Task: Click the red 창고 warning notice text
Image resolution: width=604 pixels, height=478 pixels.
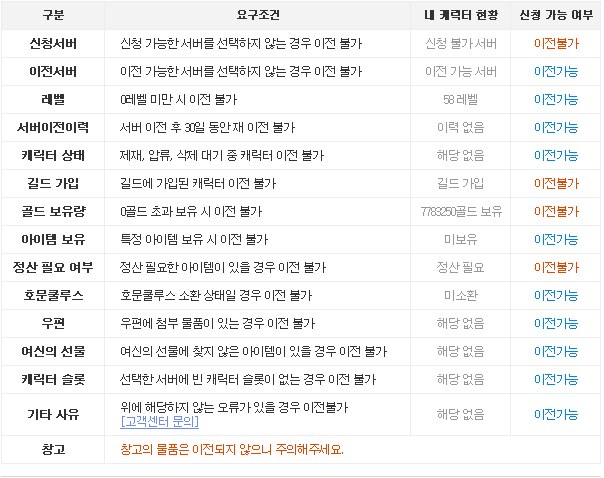Action: coord(231,449)
